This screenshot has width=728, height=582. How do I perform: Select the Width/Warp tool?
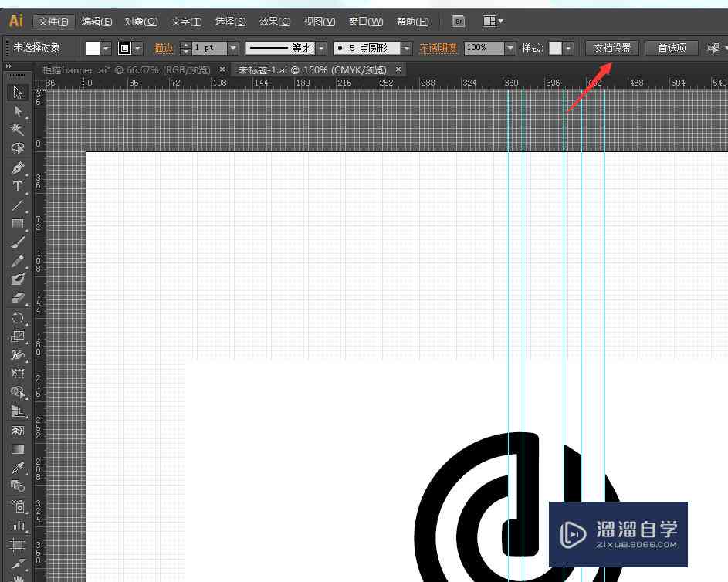(x=18, y=355)
